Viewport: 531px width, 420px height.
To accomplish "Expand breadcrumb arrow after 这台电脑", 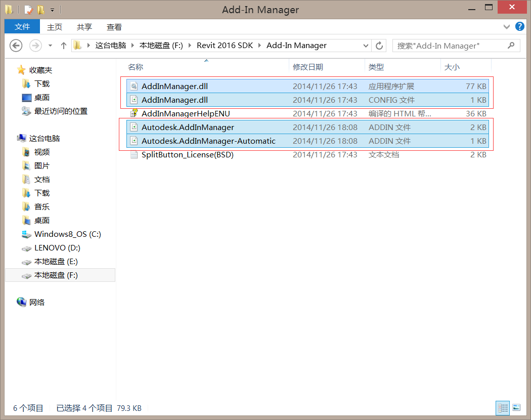I will point(132,46).
